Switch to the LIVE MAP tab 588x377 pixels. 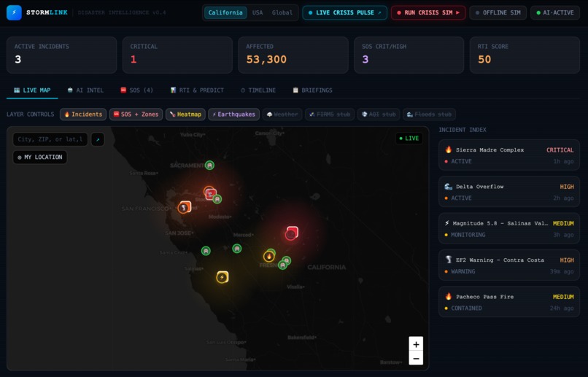[32, 90]
